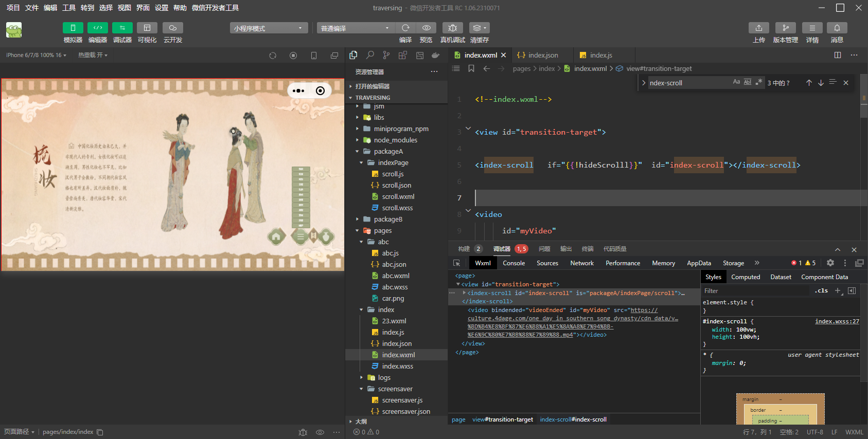Click the split editor icon
This screenshot has width=868, height=439.
point(837,55)
